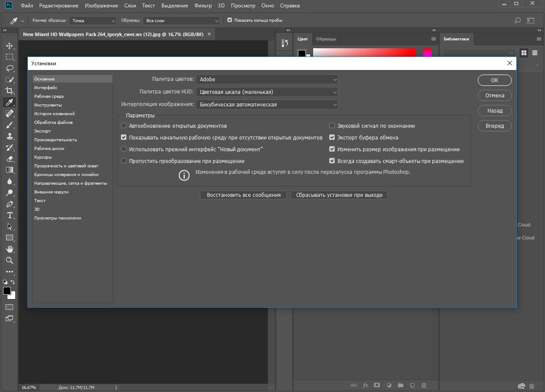
Task: Open the Интерполяция изображения dropdown
Action: pyautogui.click(x=267, y=105)
